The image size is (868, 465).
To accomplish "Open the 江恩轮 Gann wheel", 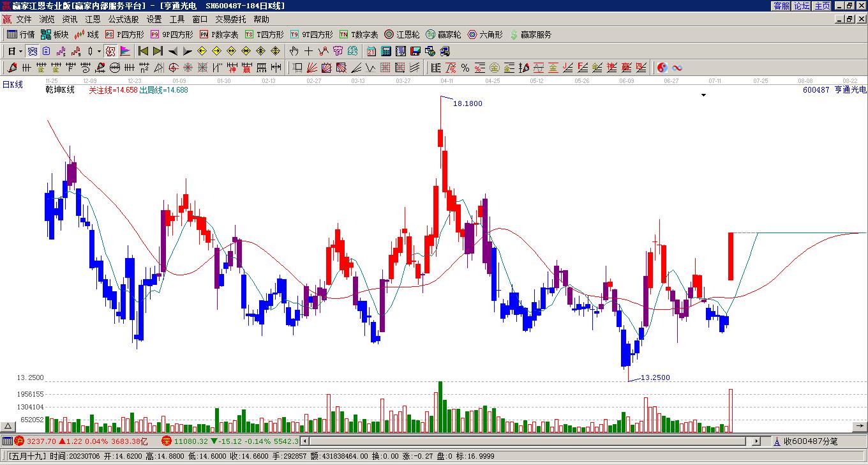I will pos(402,34).
